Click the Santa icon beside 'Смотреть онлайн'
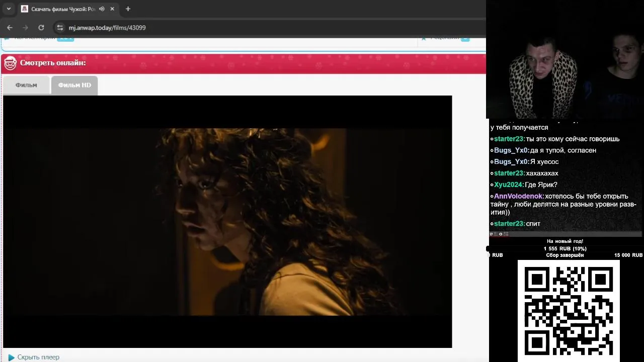 coord(11,63)
